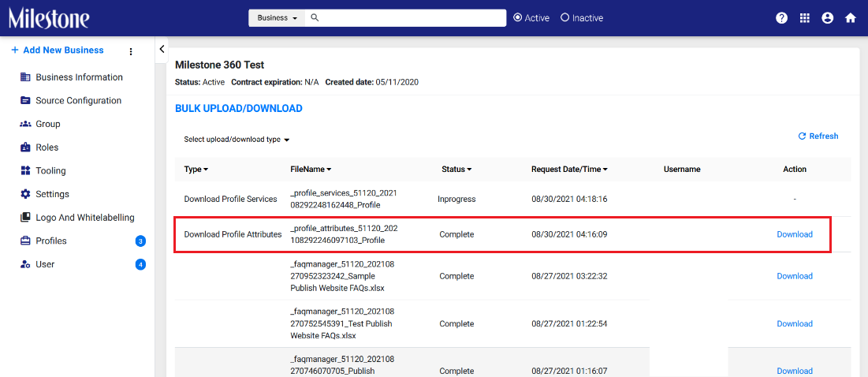
Task: Click the Logo And Whitelabelling library icon
Action: click(x=25, y=218)
